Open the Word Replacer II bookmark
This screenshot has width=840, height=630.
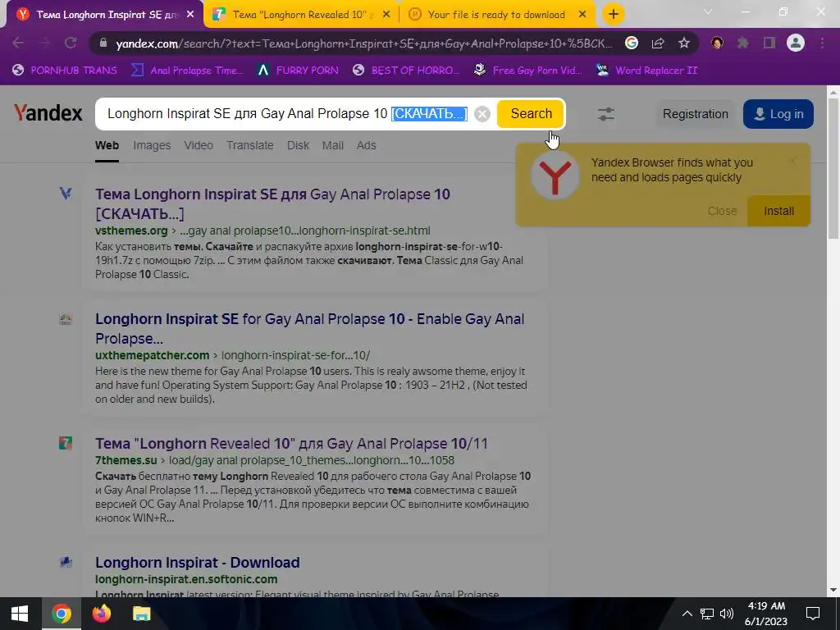click(x=646, y=71)
